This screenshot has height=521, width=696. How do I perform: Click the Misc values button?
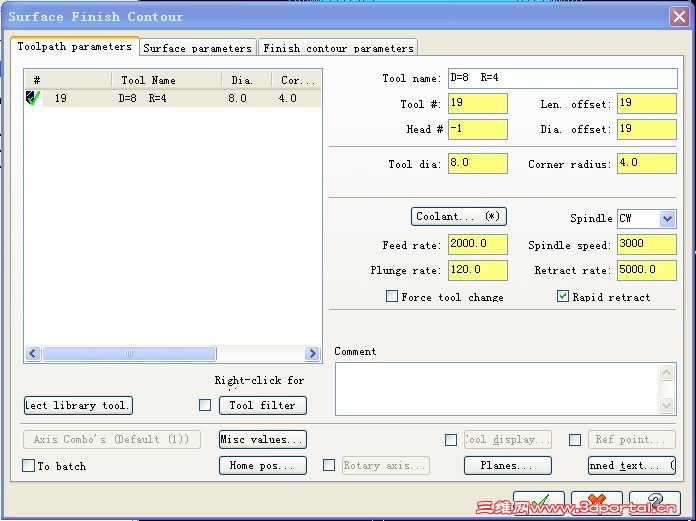262,439
